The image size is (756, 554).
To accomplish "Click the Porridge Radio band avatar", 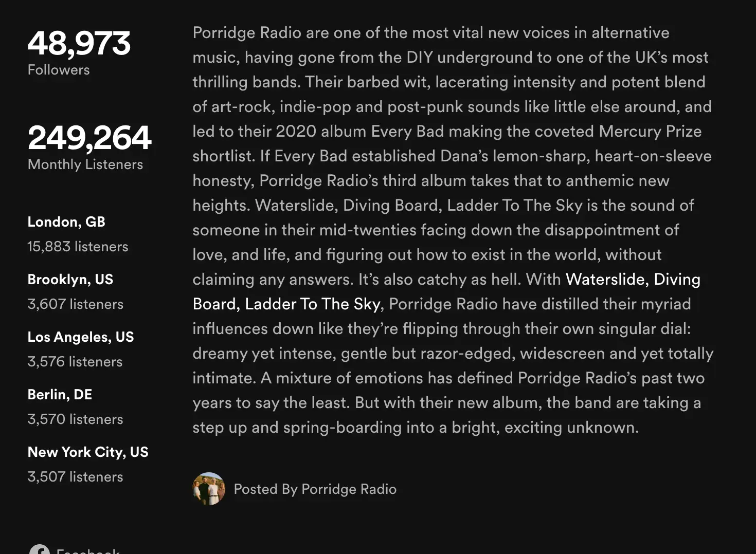I will tap(209, 489).
